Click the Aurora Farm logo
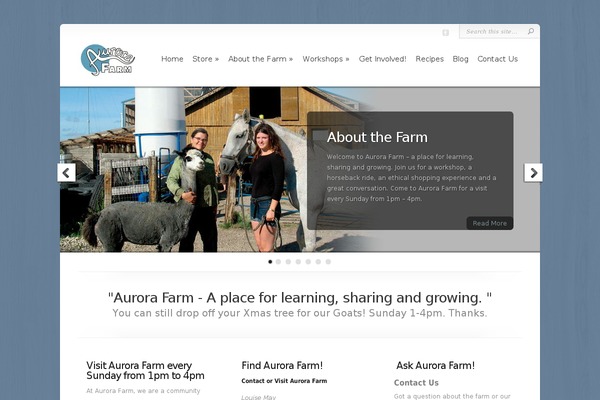This screenshot has width=600, height=400. click(x=108, y=60)
